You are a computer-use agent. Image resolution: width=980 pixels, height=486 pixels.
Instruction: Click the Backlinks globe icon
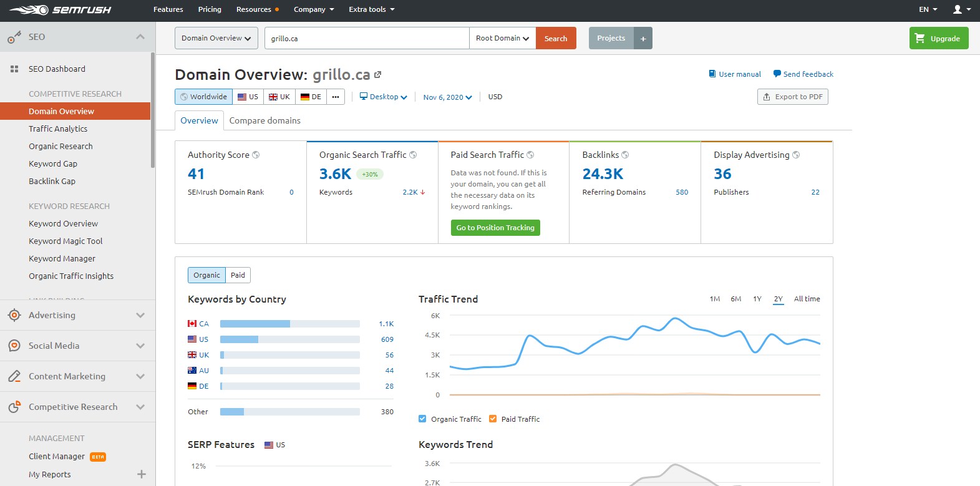pos(625,155)
